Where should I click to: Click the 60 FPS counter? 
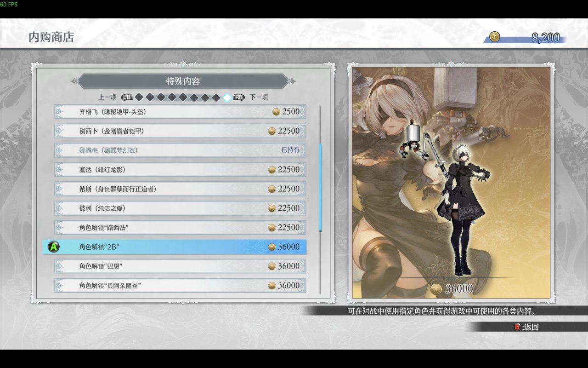[x=9, y=4]
